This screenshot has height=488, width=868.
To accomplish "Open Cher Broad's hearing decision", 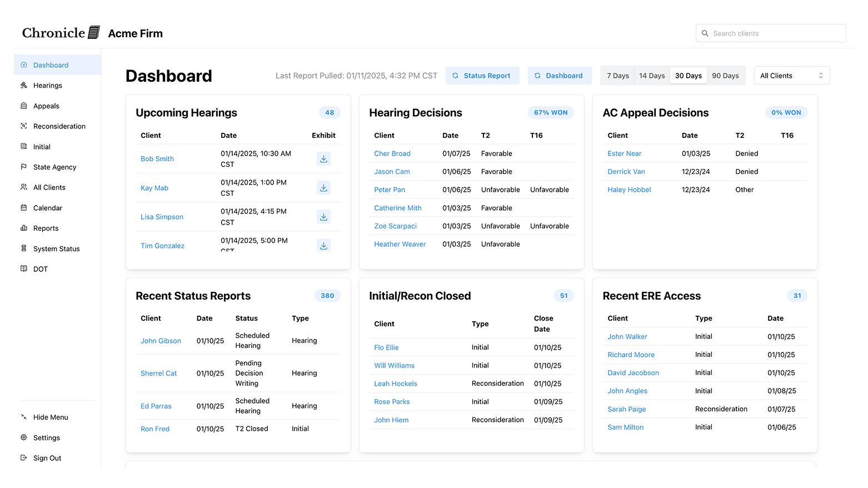I will [392, 153].
